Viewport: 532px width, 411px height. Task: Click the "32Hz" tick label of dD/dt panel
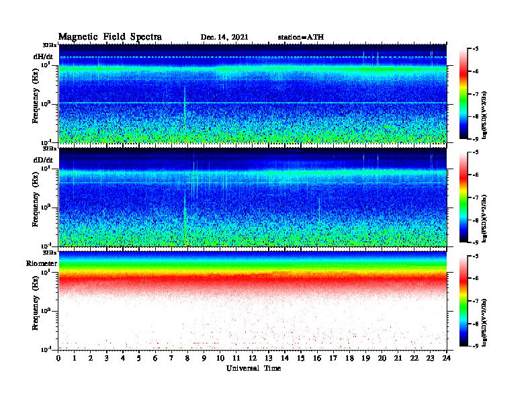click(x=50, y=148)
